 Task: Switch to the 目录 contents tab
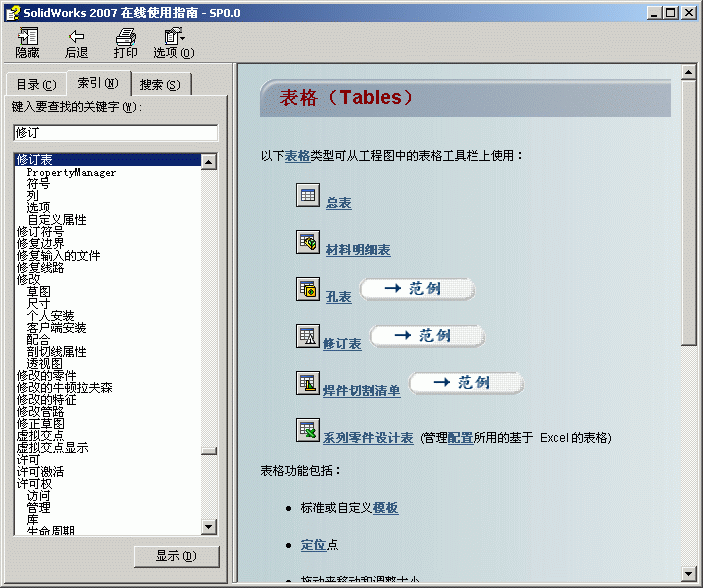coord(36,84)
